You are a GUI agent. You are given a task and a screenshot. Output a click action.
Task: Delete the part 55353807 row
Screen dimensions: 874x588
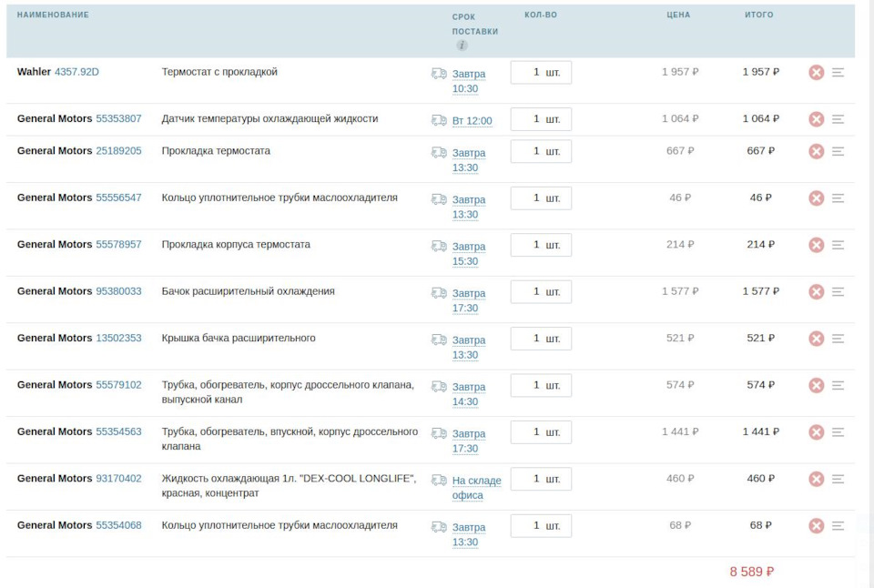tap(816, 119)
